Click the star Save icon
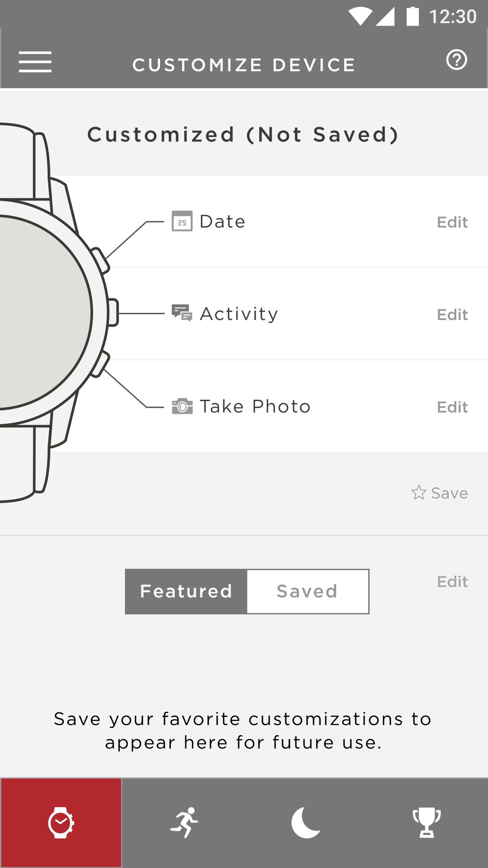 pyautogui.click(x=419, y=492)
